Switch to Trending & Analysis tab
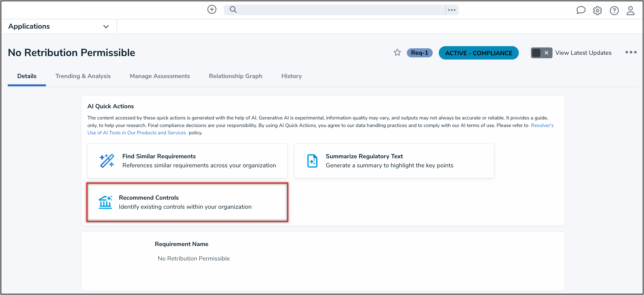 (x=83, y=76)
